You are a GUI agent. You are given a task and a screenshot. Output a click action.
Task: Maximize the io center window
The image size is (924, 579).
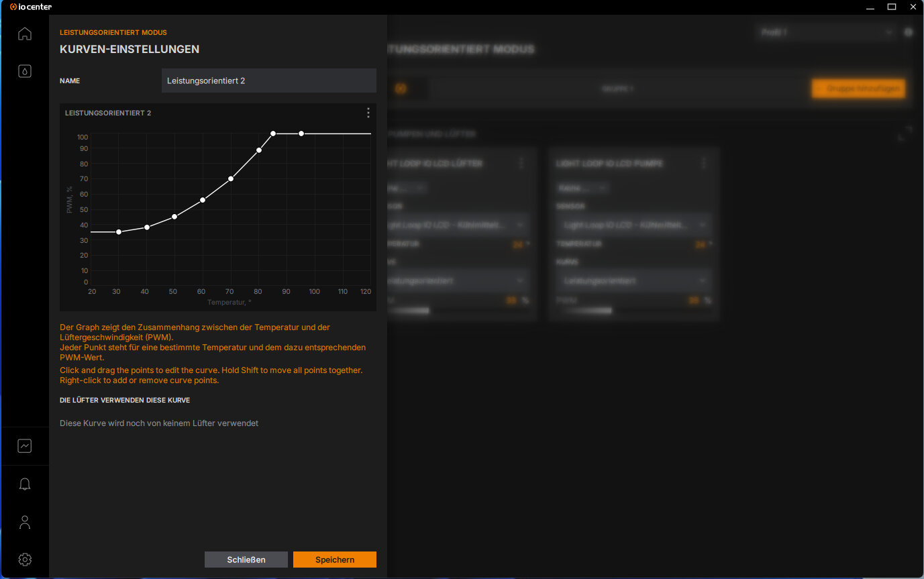(892, 7)
